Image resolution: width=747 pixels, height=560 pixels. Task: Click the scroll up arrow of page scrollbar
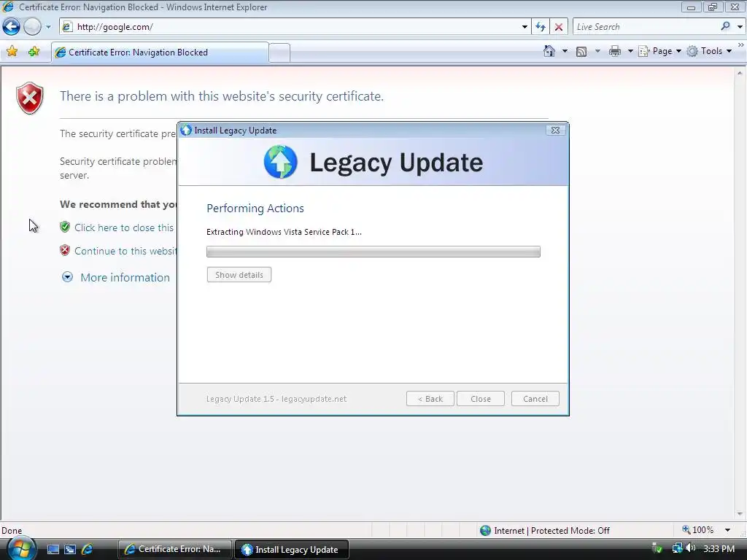point(740,74)
